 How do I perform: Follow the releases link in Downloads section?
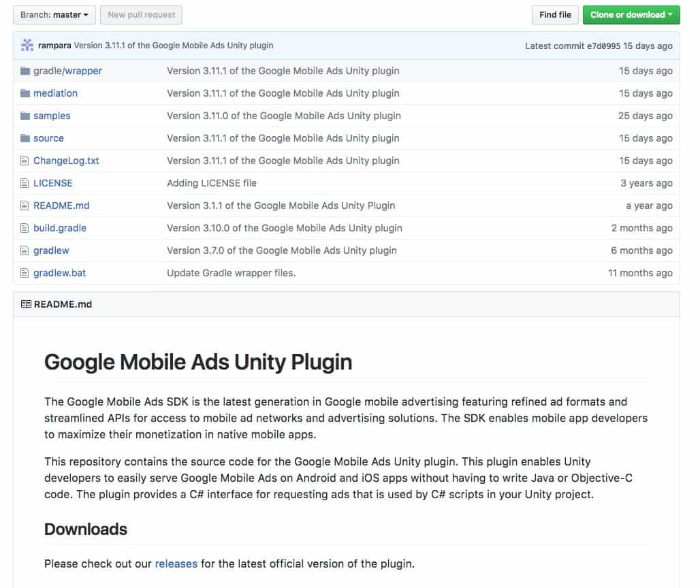tap(176, 564)
